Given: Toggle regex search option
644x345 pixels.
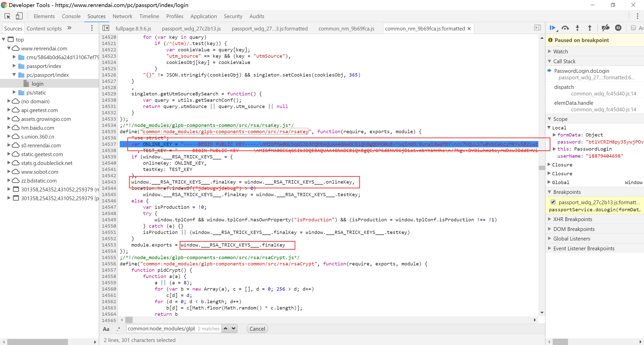Looking at the screenshot, I should coord(118,329).
